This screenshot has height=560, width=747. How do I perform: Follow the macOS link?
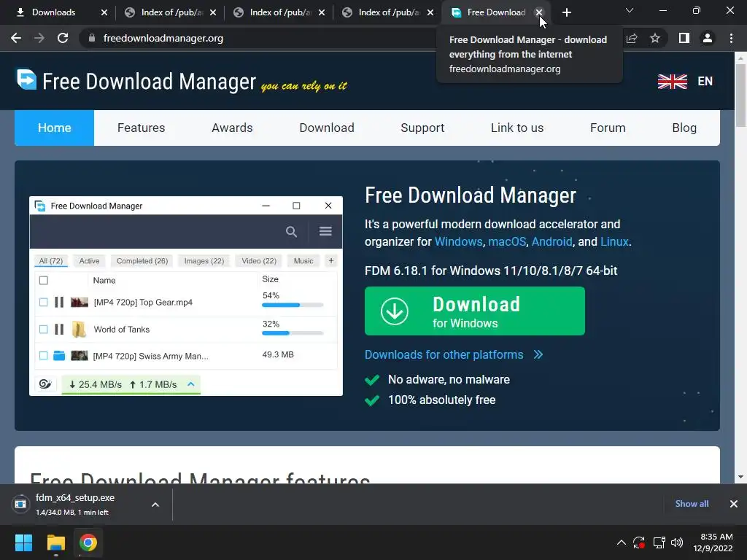[507, 242]
